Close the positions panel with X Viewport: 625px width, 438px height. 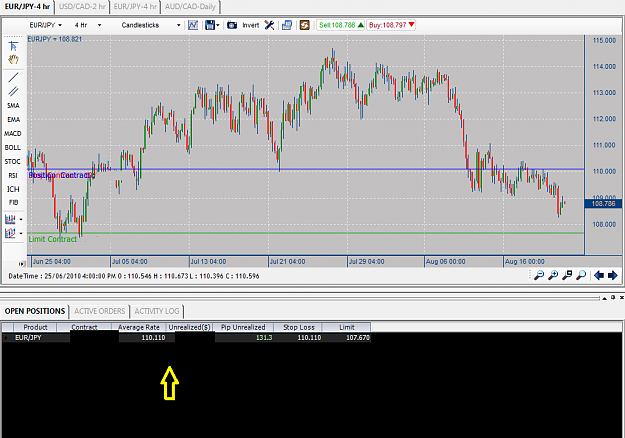[x=621, y=297]
